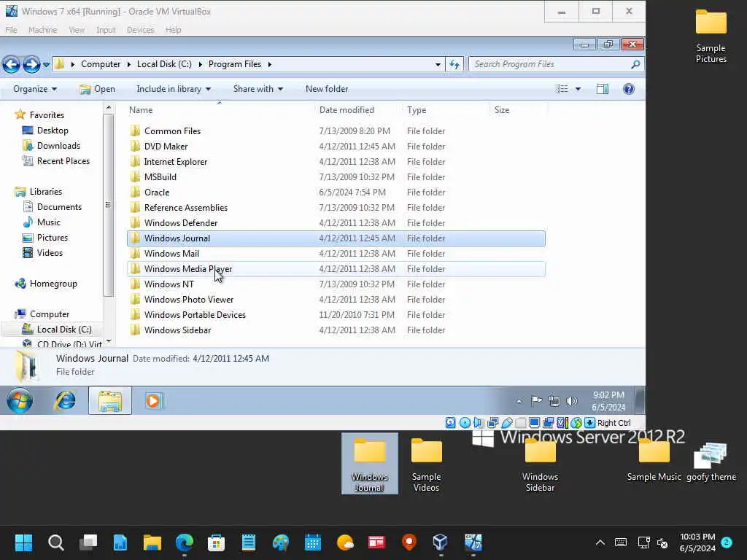Open the recent locations dropdown arrow

click(46, 64)
